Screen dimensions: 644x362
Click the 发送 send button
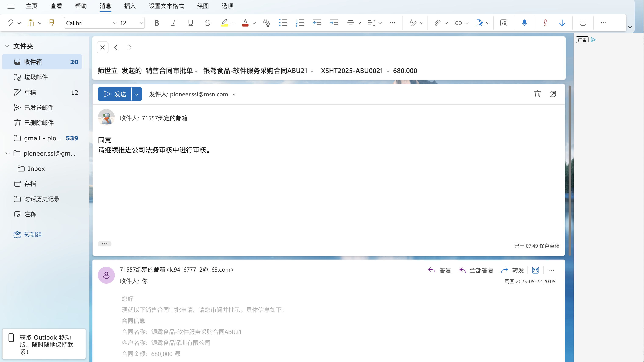(x=114, y=94)
